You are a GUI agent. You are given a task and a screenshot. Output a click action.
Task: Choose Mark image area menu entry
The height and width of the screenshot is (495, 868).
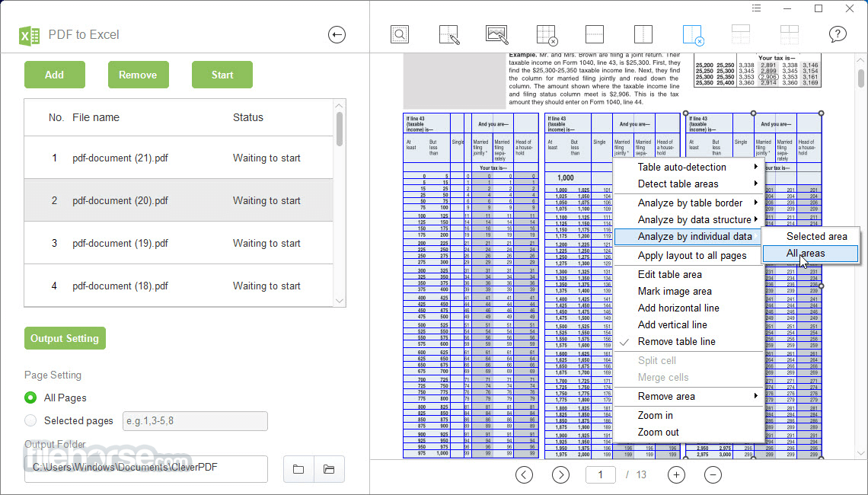click(688, 291)
